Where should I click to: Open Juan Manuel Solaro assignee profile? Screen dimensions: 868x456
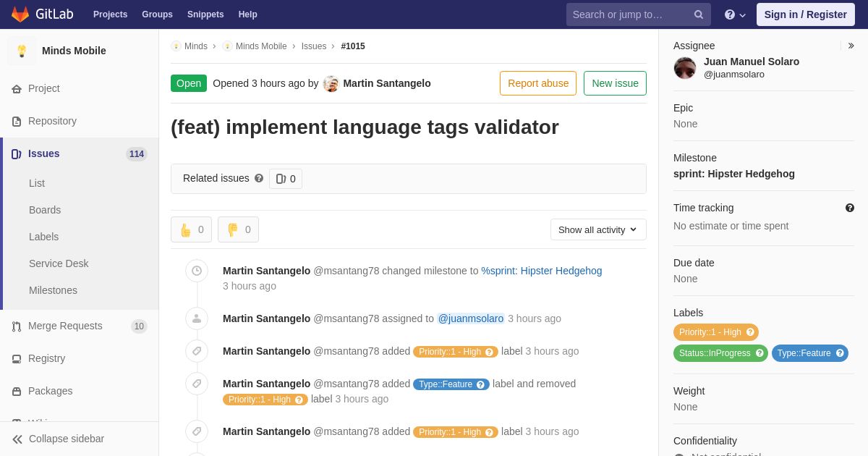(x=752, y=62)
